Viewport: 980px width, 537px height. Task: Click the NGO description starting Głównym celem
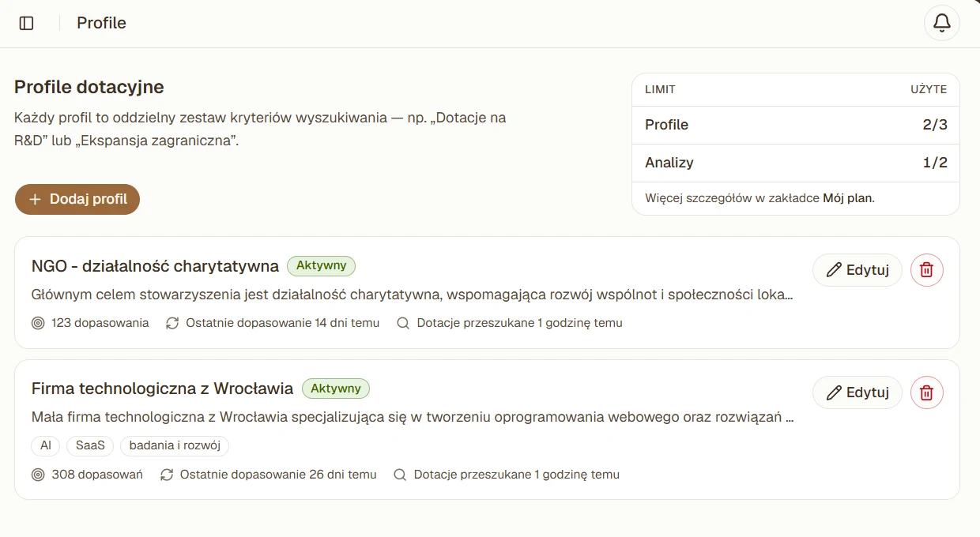tap(412, 295)
